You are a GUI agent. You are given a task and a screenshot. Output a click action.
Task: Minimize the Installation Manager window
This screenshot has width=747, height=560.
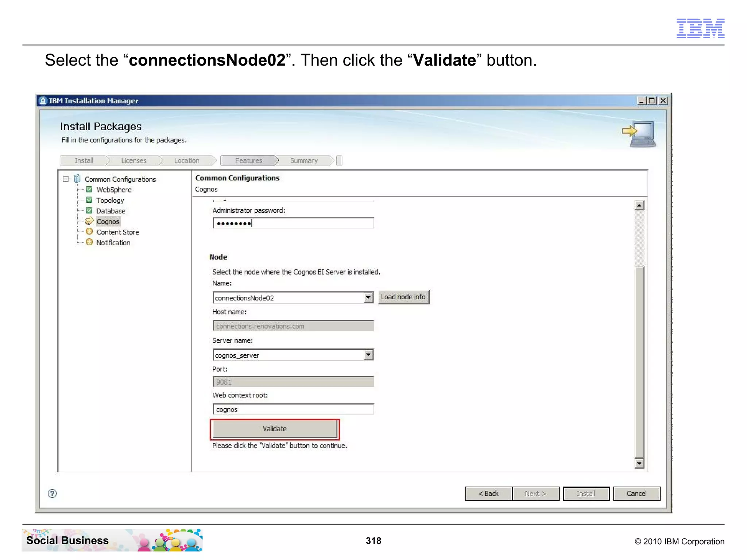[641, 101]
